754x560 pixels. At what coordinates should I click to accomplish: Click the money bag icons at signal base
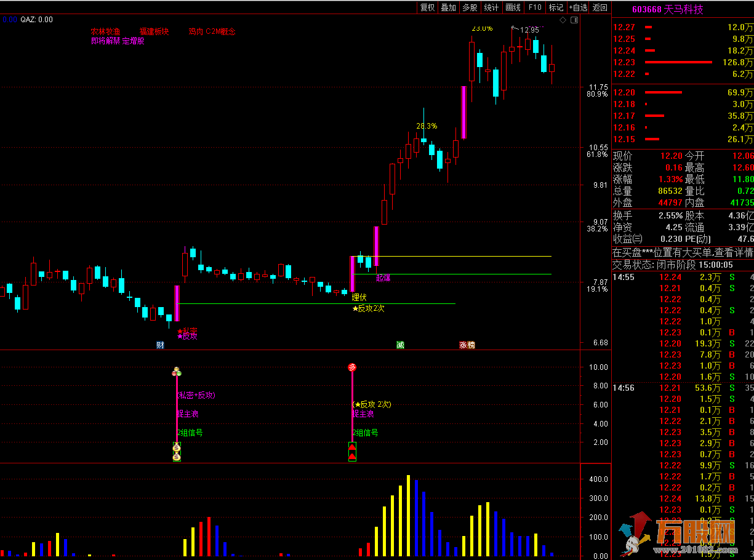tap(177, 452)
